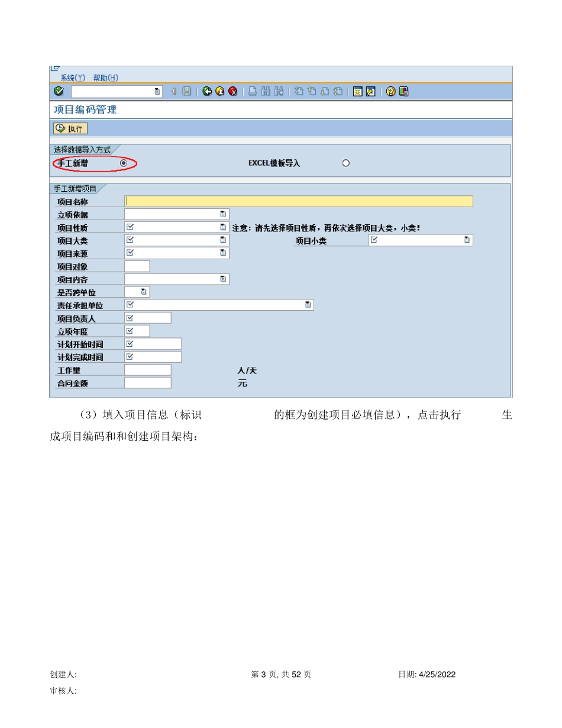This screenshot has width=562, height=728.
Task: Click the 创建人: footer label
Action: [x=64, y=675]
